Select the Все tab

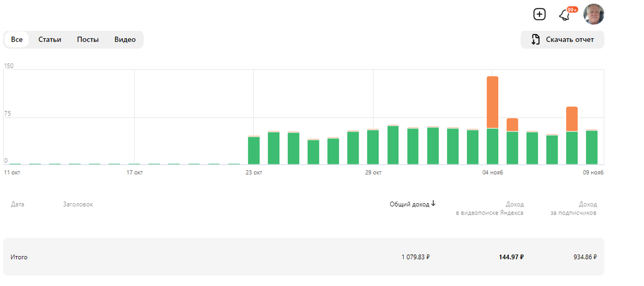pos(17,40)
